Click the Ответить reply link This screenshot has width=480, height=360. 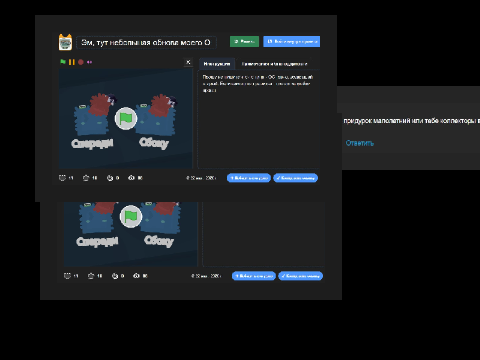(x=360, y=143)
